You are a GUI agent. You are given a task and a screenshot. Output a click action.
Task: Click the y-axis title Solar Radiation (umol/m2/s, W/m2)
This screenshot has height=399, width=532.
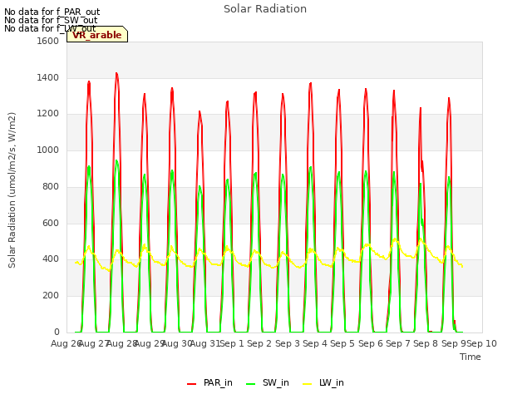click(12, 190)
